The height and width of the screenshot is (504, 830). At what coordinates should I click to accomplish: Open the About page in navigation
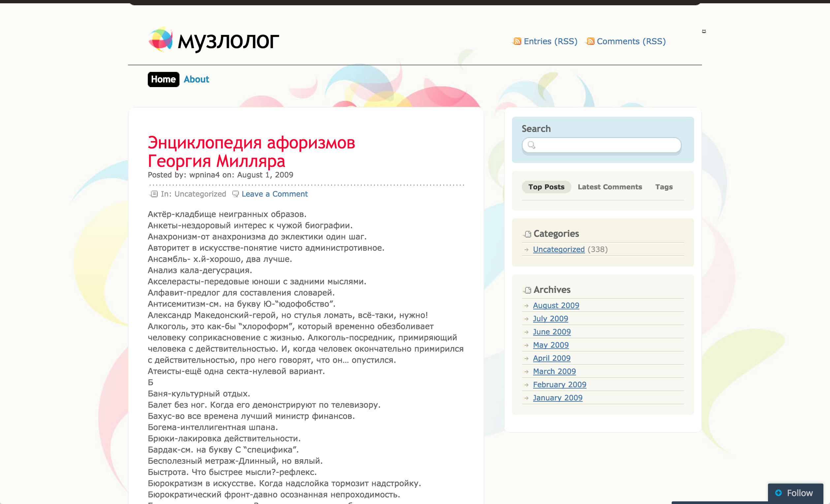pos(196,79)
